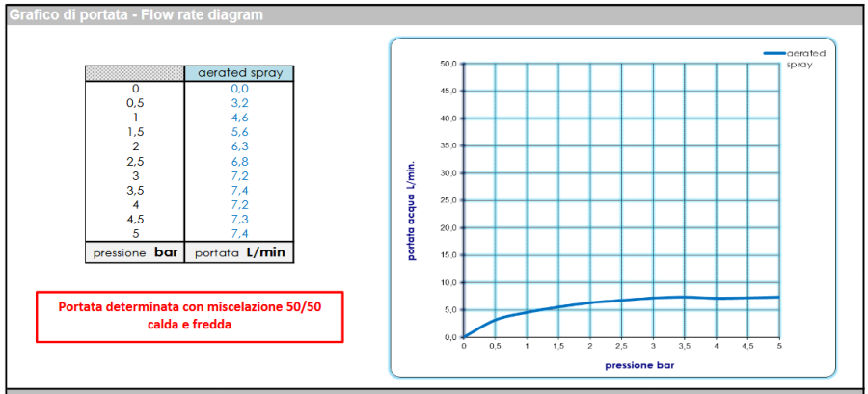
Task: Select the 1,5 pressure cell in table column
Action: [134, 131]
